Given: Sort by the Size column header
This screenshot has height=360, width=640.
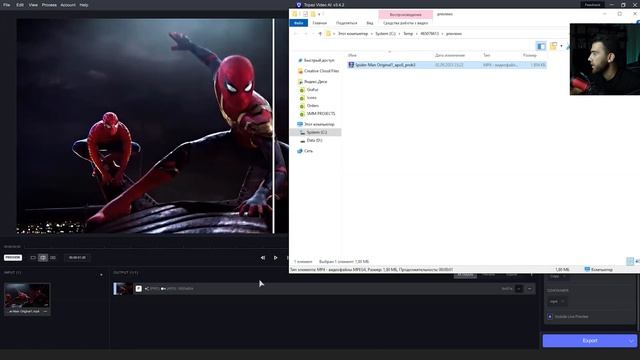Looking at the screenshot, I should [x=529, y=55].
